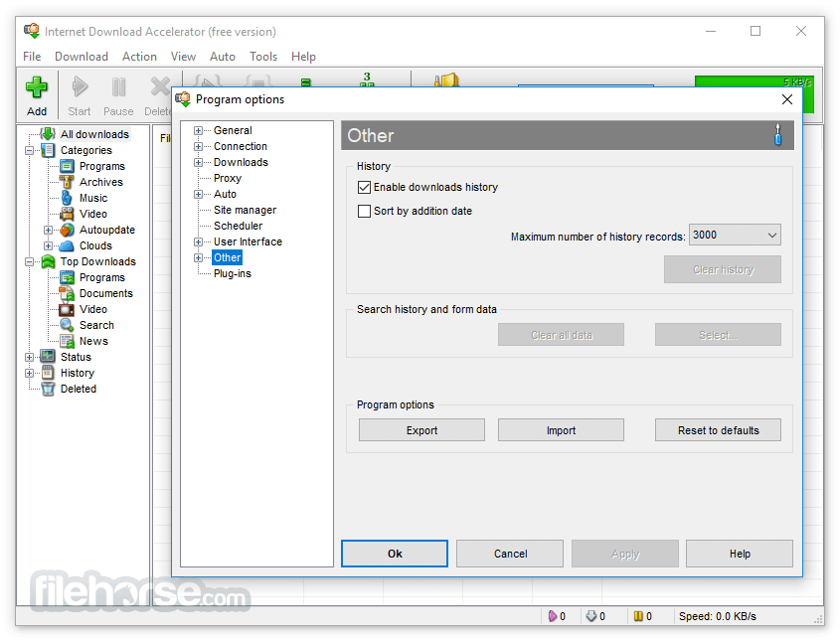Click the History tree icon

pyautogui.click(x=48, y=373)
